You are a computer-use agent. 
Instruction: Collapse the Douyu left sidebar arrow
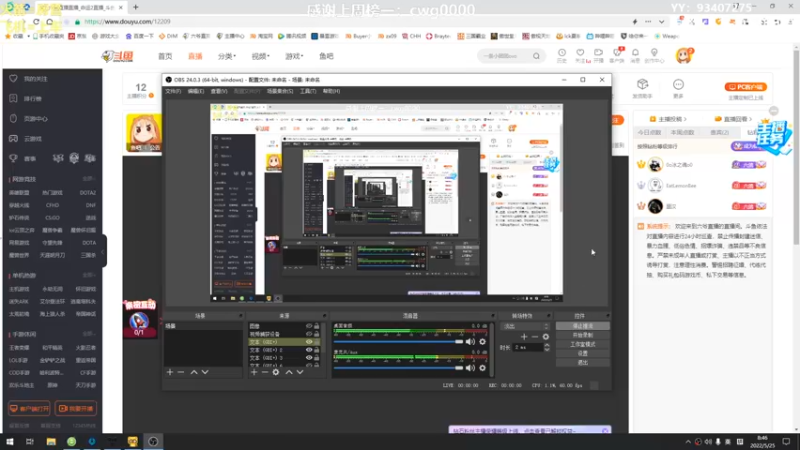[x=103, y=251]
